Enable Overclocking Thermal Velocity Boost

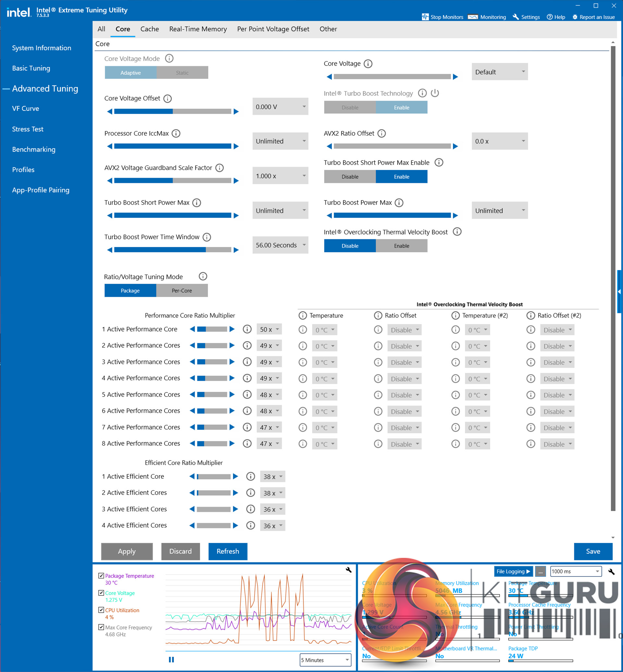(x=401, y=246)
